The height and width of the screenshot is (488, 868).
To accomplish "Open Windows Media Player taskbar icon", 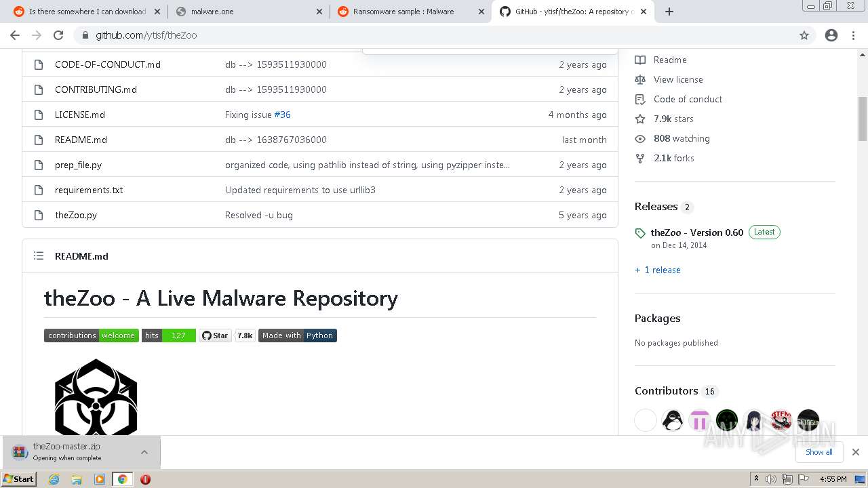I will point(100,479).
